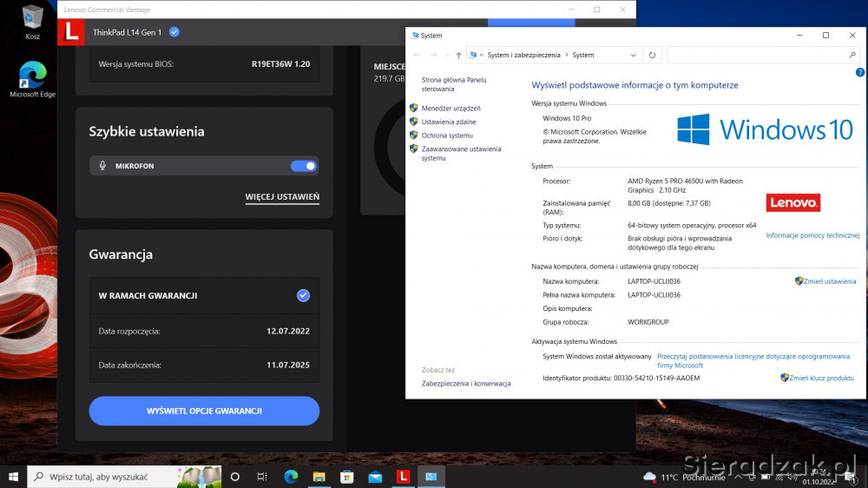Refresh the System control panel view
This screenshot has height=488, width=868.
[652, 55]
